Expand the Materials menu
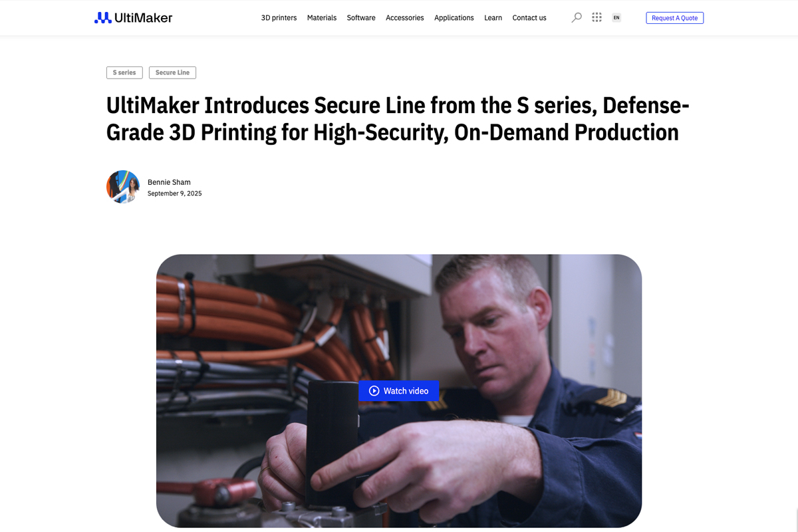The height and width of the screenshot is (532, 798). pyautogui.click(x=322, y=18)
